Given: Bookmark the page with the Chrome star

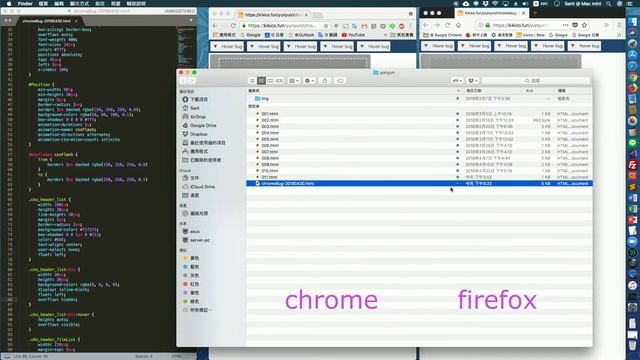Looking at the screenshot, I should [x=326, y=26].
